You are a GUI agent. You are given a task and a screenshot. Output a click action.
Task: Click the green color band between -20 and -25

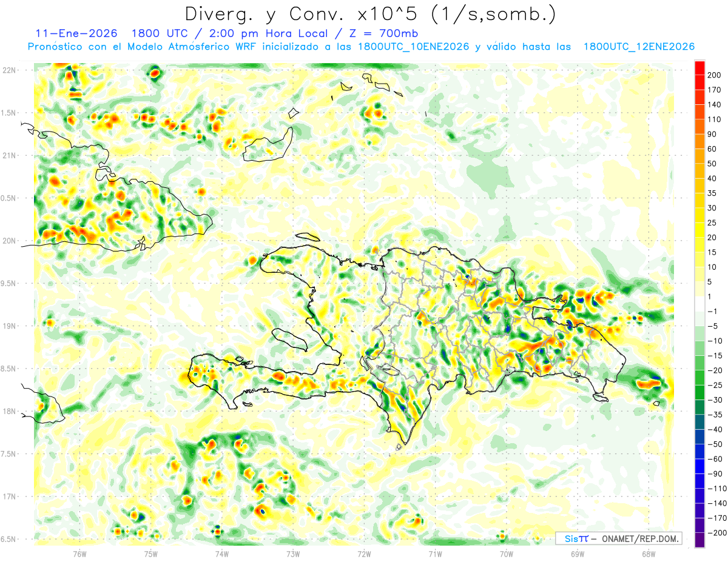pyautogui.click(x=699, y=378)
